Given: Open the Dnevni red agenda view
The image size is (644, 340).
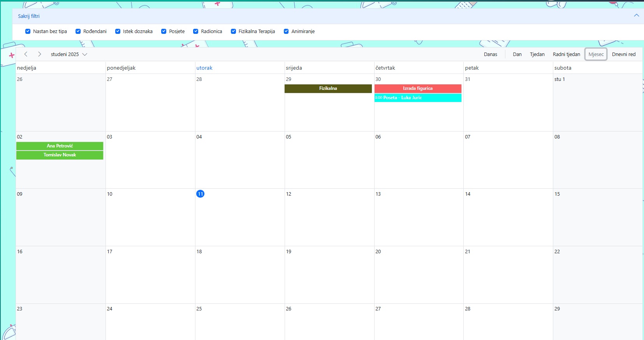Looking at the screenshot, I should [x=623, y=54].
